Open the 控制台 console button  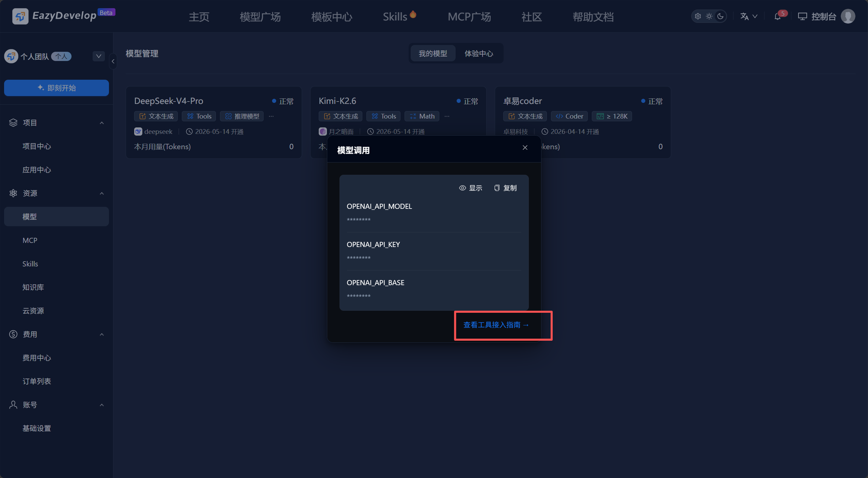point(817,16)
